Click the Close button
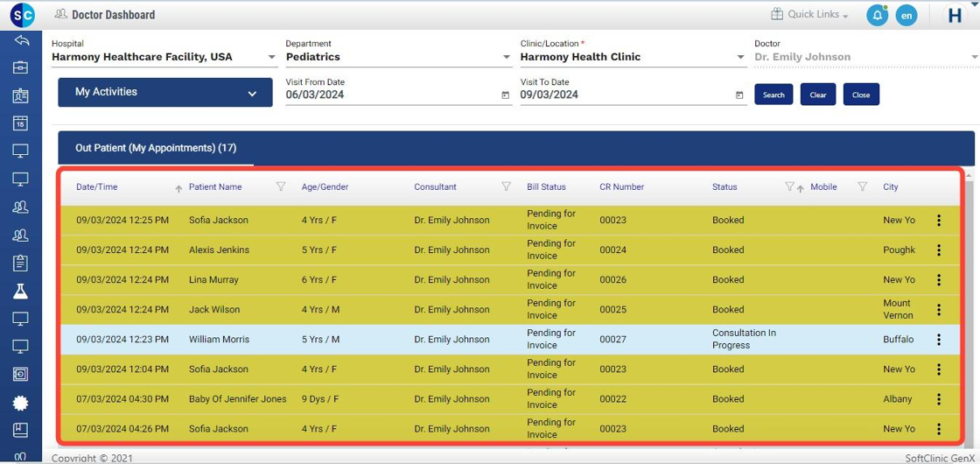The image size is (980, 464). pos(861,95)
